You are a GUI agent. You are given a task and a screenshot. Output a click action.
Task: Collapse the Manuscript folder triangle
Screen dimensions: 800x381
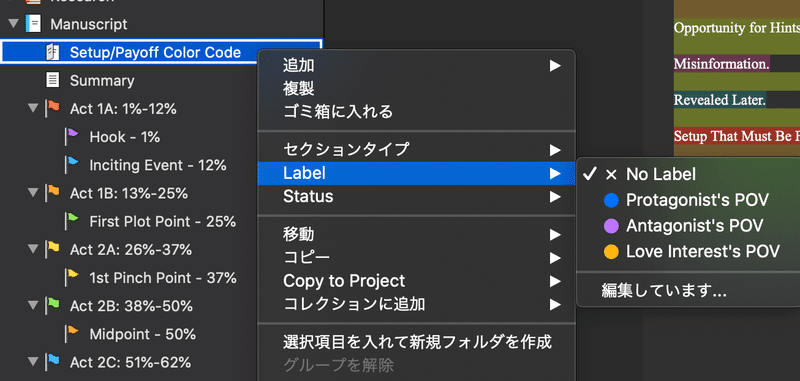point(14,24)
